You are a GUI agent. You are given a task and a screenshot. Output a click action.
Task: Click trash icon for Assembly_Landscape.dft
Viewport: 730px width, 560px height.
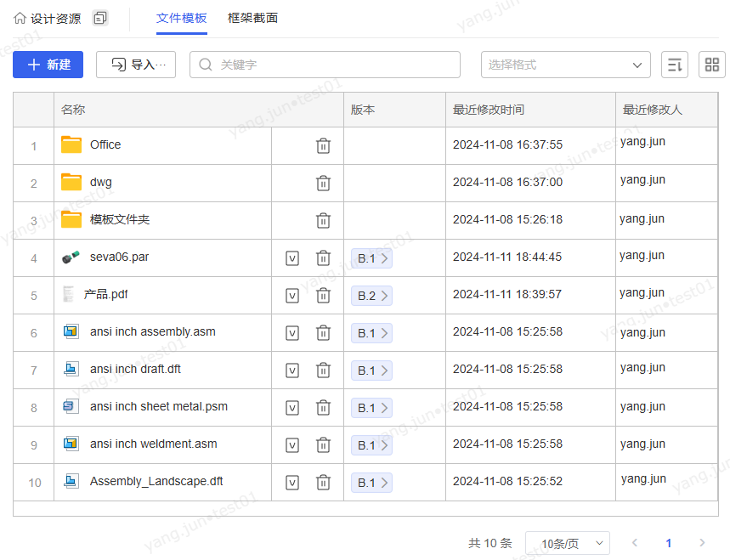pos(323,483)
